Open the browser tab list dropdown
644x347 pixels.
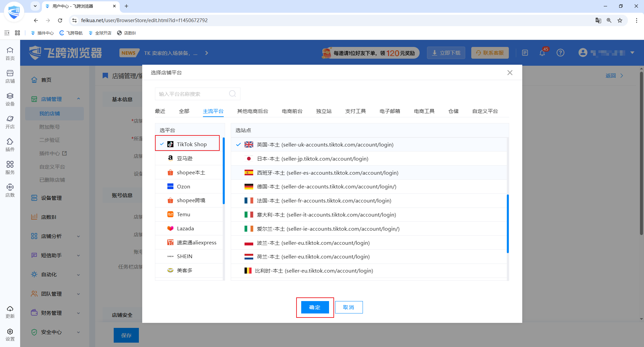click(35, 6)
